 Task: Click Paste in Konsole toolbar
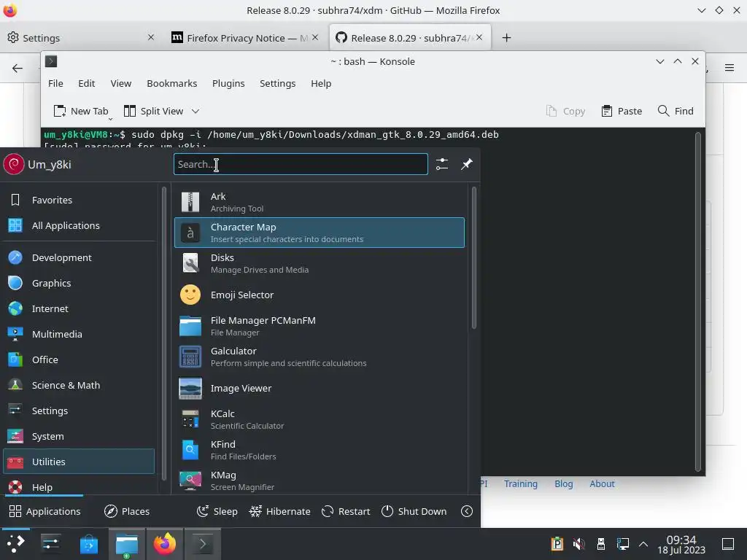click(x=622, y=111)
